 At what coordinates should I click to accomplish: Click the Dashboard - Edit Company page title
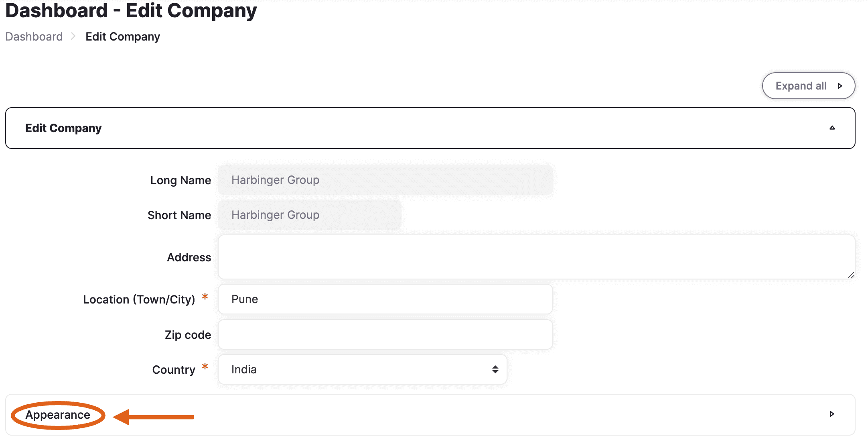click(131, 10)
